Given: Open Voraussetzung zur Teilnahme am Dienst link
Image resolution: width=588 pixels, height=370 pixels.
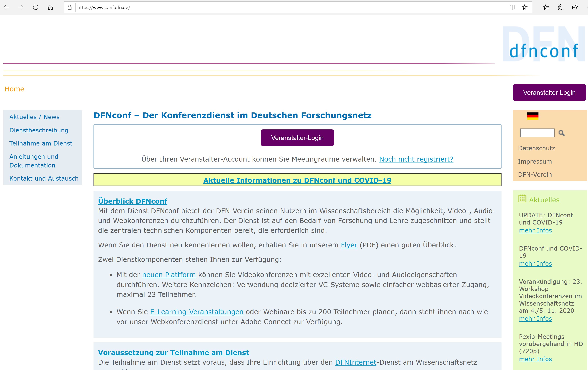Looking at the screenshot, I should tap(173, 353).
